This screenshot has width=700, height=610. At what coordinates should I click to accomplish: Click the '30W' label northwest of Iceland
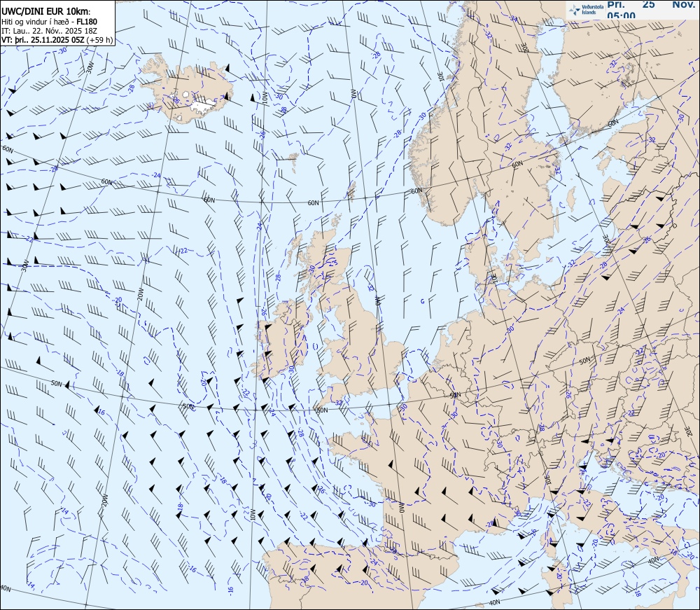[90, 67]
